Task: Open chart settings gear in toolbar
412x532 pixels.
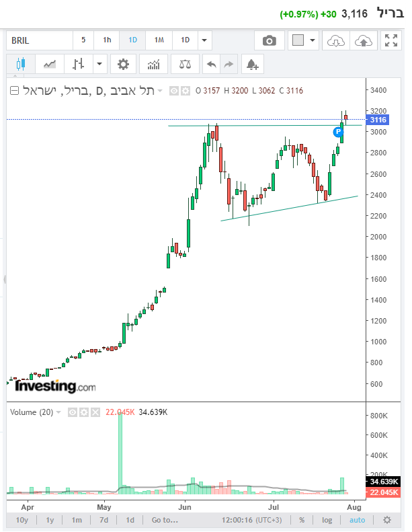Action: (x=123, y=64)
